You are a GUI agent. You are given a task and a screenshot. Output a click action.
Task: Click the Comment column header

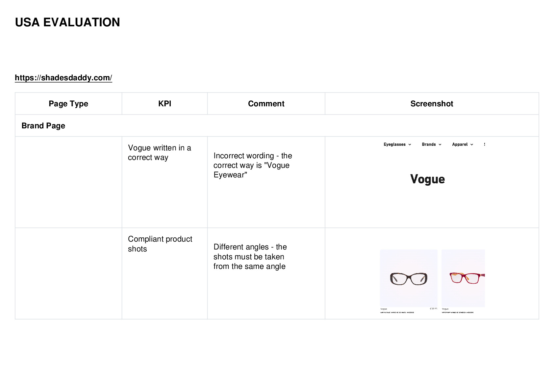266,104
